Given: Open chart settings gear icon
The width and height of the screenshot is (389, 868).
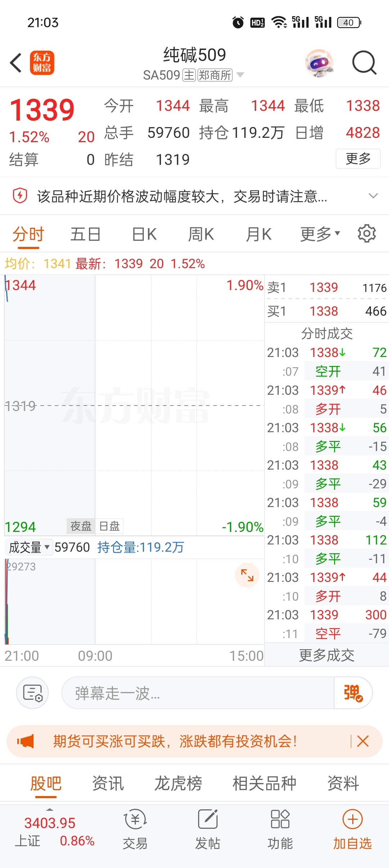Looking at the screenshot, I should click(x=367, y=234).
